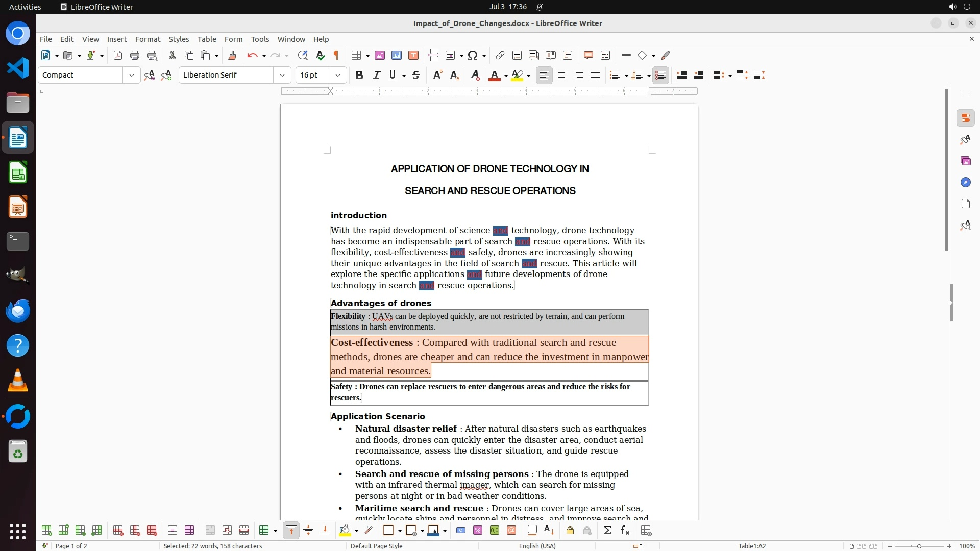Open the font name Liberation Serif dropdown
The width and height of the screenshot is (980, 551).
coord(282,75)
